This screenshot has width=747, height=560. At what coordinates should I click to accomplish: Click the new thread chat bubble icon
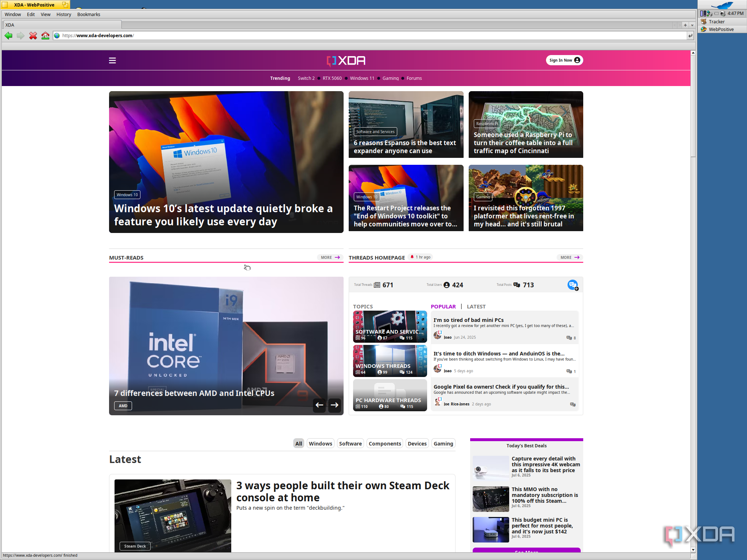pyautogui.click(x=573, y=285)
